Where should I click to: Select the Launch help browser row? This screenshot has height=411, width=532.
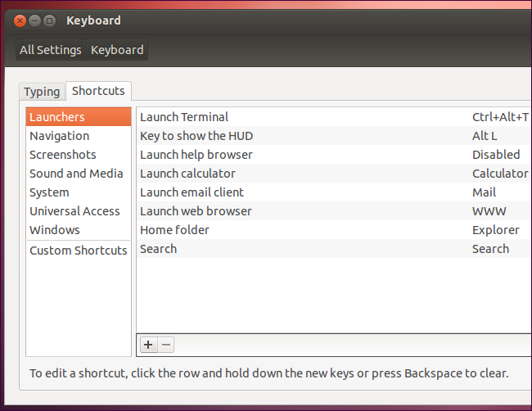click(334, 155)
